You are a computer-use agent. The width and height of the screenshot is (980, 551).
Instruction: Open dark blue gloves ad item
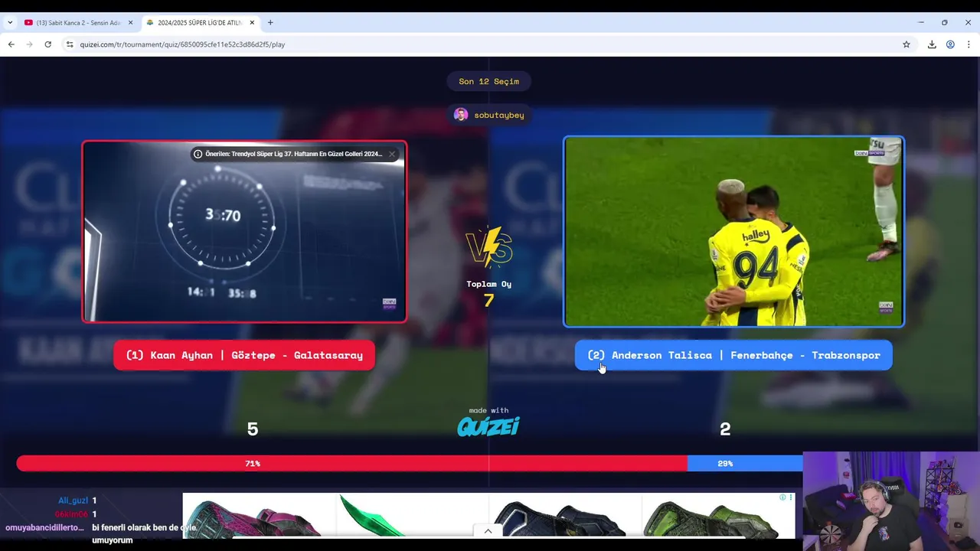[x=565, y=517]
